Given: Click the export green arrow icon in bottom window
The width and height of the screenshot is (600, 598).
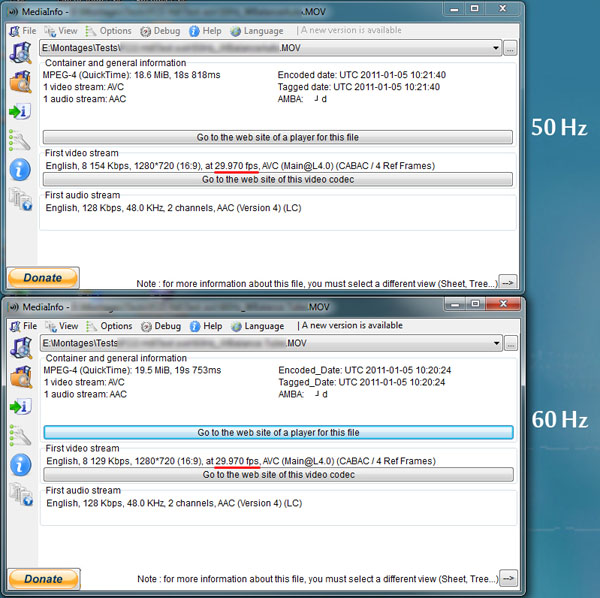Looking at the screenshot, I should (20, 406).
